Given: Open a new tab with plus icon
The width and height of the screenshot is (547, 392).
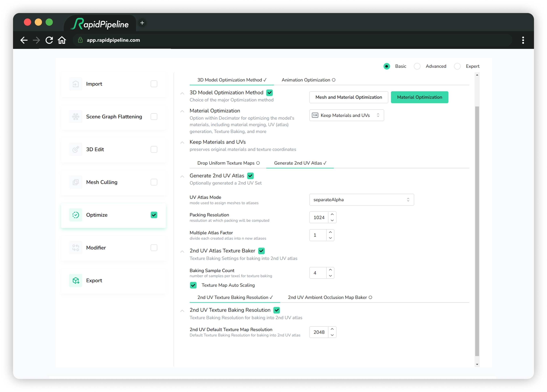Looking at the screenshot, I should (142, 23).
